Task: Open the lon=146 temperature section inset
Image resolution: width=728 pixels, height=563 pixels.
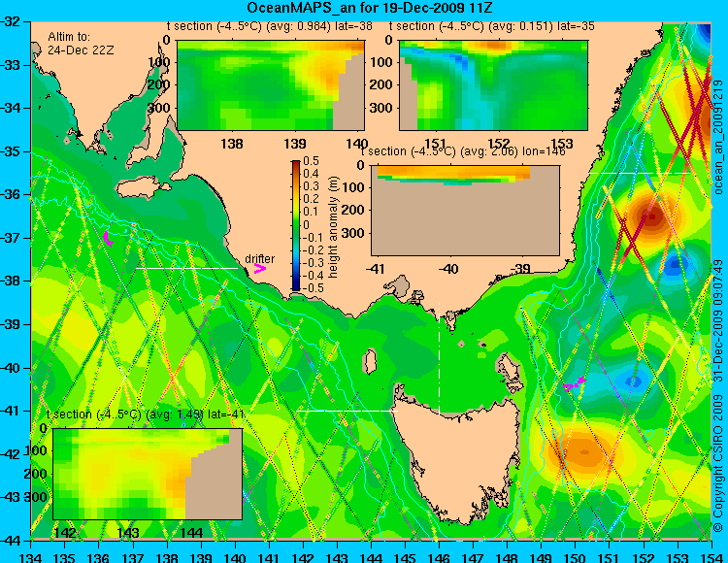Action: [x=465, y=211]
